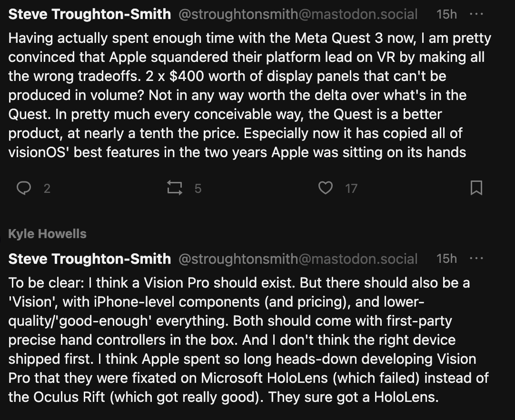Click the boost icon to reshare the post
The image size is (515, 420).
click(x=176, y=188)
